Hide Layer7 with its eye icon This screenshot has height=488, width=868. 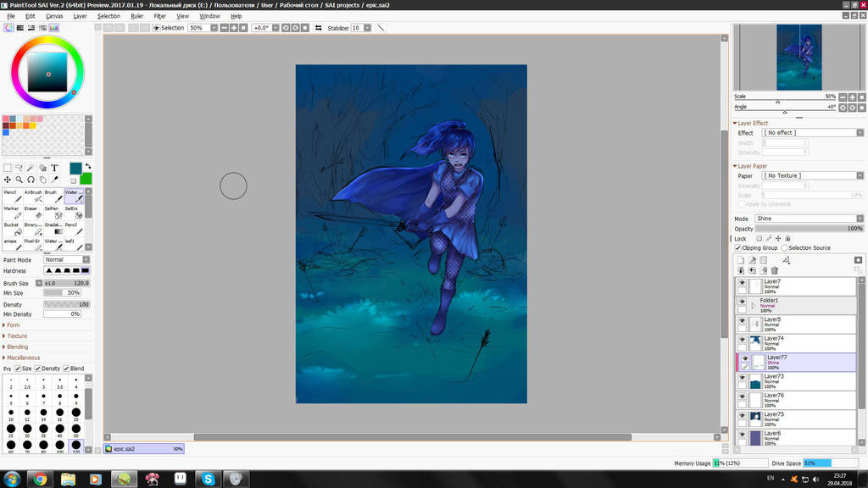tap(742, 283)
